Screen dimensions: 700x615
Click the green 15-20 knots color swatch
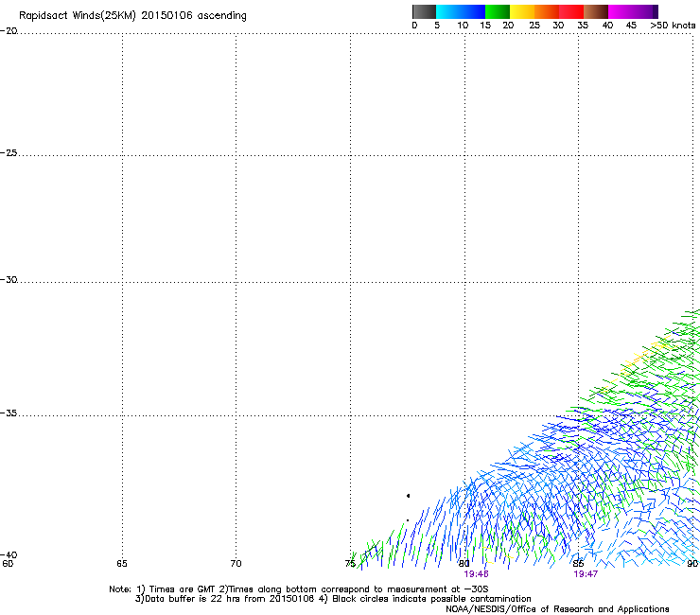[x=498, y=11]
